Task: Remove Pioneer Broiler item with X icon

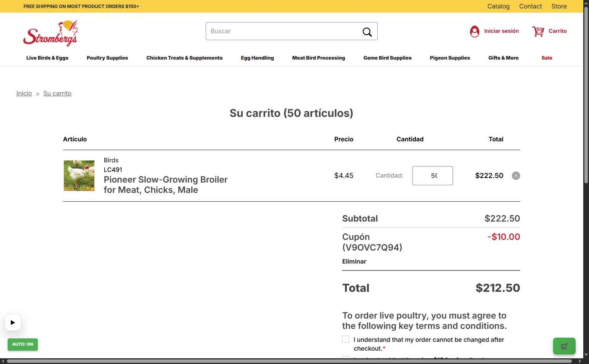Action: (x=516, y=176)
